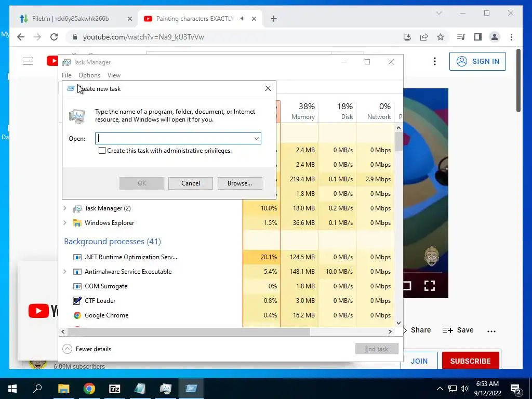Click horizontal scrollbar left arrow in Task Manager
This screenshot has height=399, width=532.
coord(63,331)
